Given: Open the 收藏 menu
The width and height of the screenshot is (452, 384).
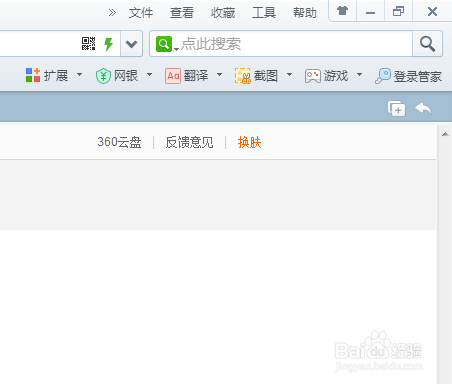Looking at the screenshot, I should tap(223, 13).
